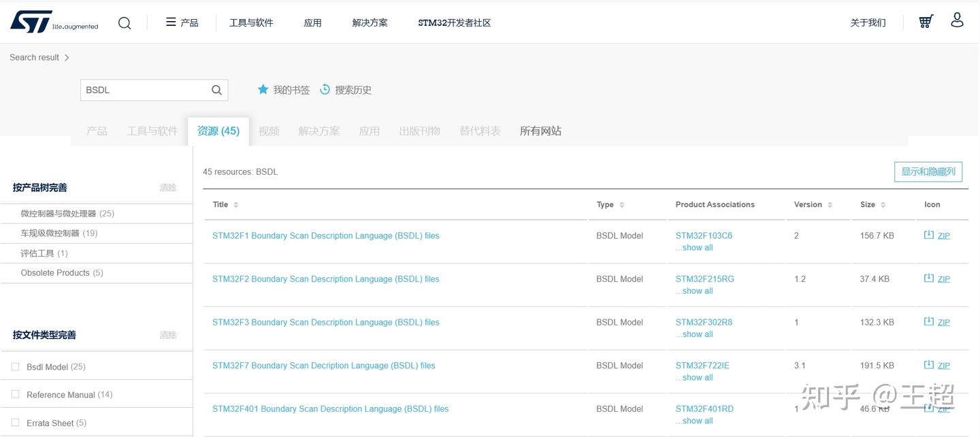Check the Errata Sheet filter
Image resolution: width=980 pixels, height=437 pixels.
[16, 423]
